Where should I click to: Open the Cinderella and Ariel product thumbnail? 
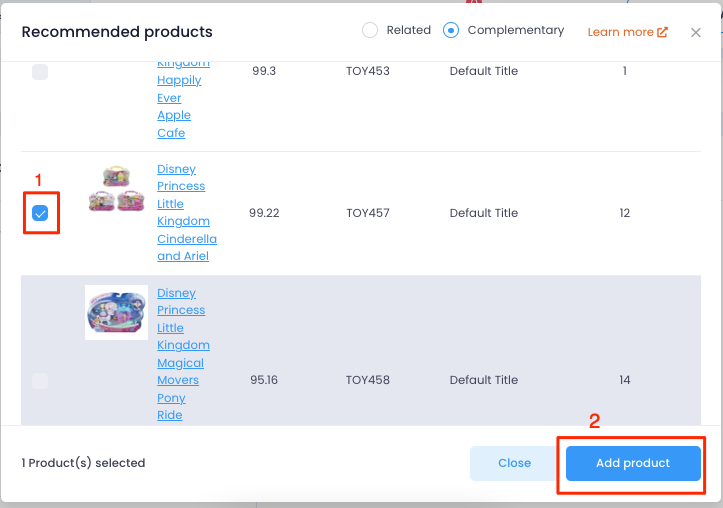pyautogui.click(x=116, y=189)
